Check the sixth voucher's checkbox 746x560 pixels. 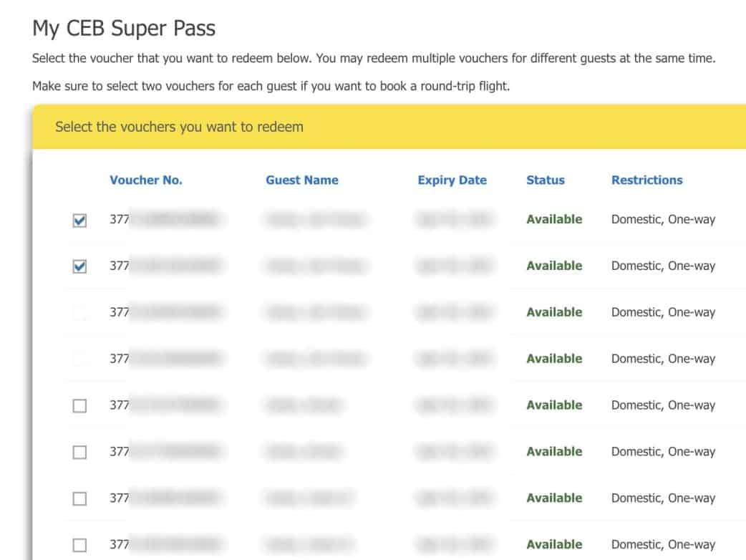click(x=79, y=453)
